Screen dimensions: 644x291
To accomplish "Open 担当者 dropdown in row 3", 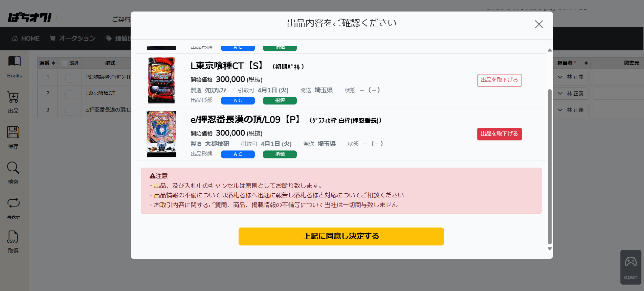I will tap(571, 110).
